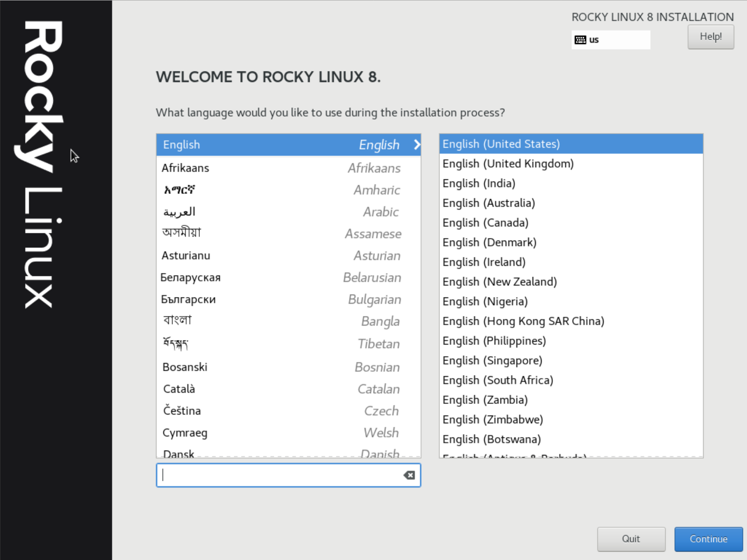Choose English (Australia) locale

(x=571, y=203)
